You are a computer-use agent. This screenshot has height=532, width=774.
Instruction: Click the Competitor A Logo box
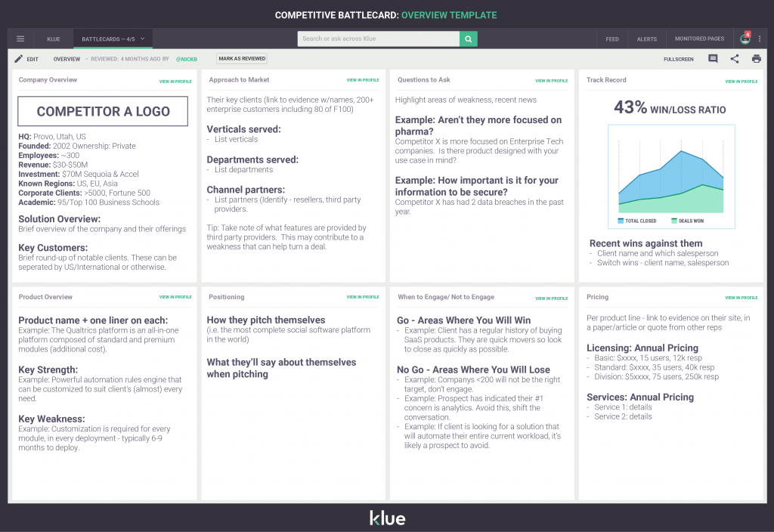[x=103, y=111]
